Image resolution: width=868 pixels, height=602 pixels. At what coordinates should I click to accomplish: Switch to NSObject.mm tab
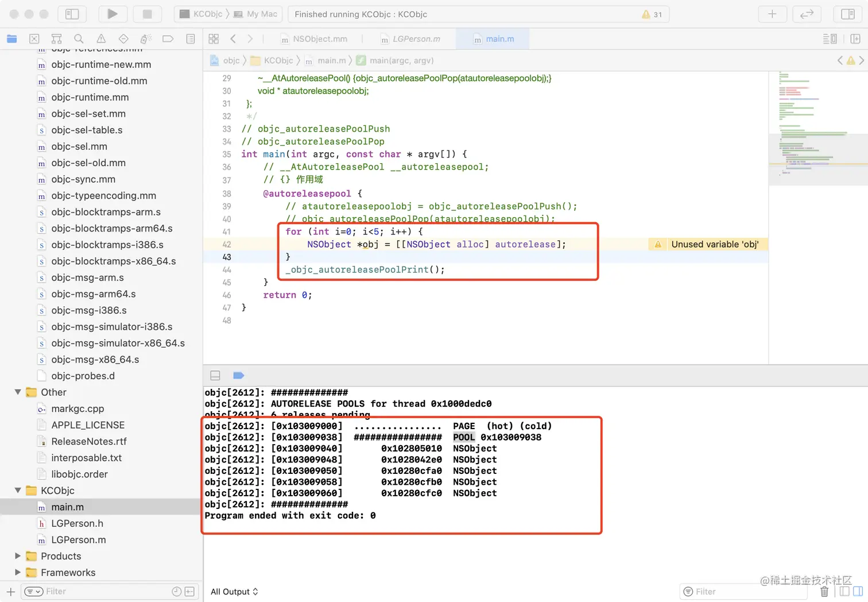(314, 39)
